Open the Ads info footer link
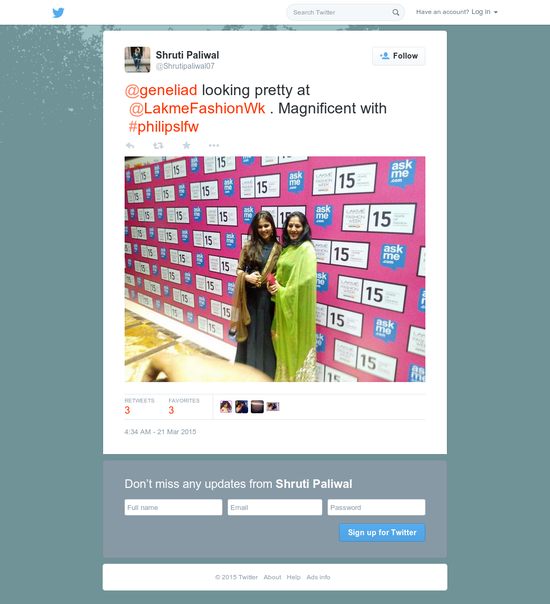Screen dimensions: 550x604 (x=318, y=577)
